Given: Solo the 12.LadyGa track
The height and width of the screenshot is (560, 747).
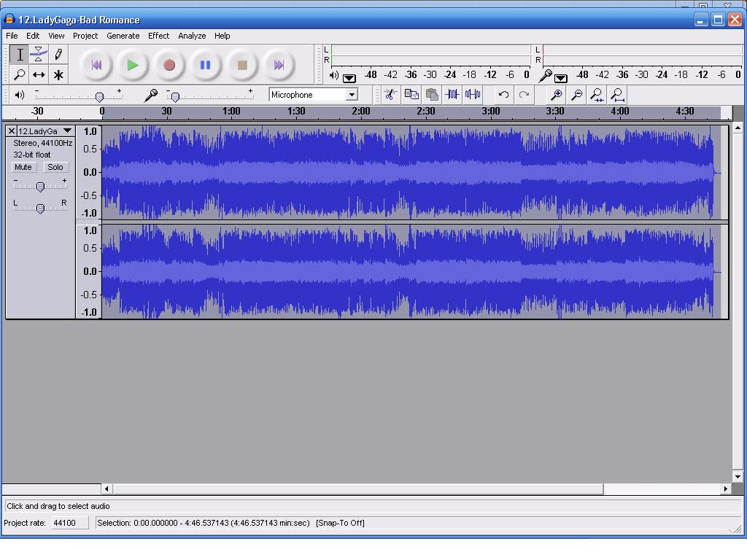Looking at the screenshot, I should (x=55, y=167).
